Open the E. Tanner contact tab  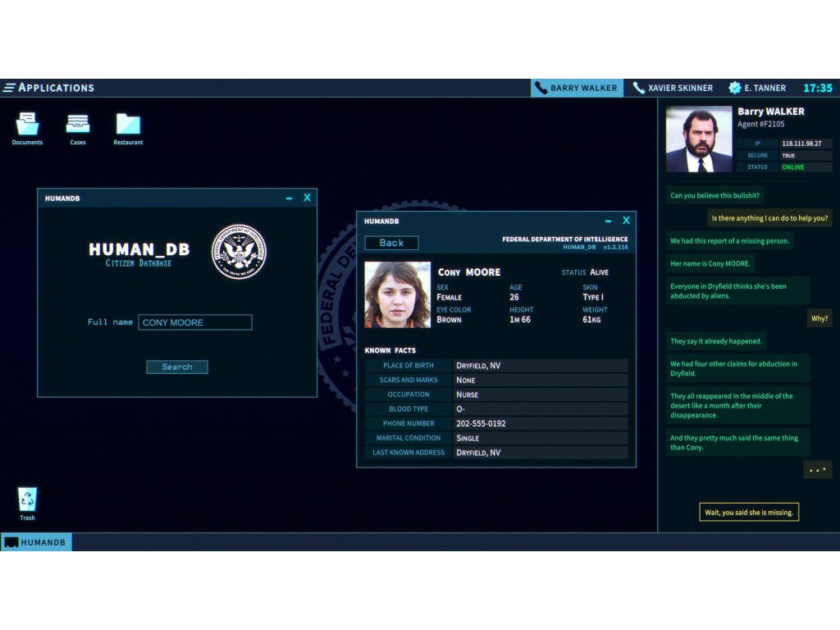(x=757, y=88)
